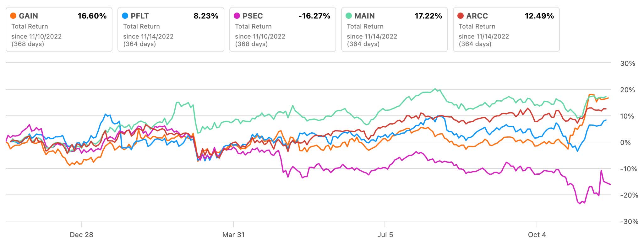This screenshot has width=644, height=244.
Task: Click the Jul 5 date marker
Action: 385,235
